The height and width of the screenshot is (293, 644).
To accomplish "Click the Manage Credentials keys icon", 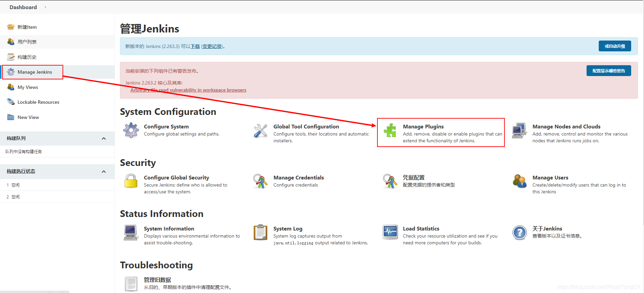I will coord(261,181).
